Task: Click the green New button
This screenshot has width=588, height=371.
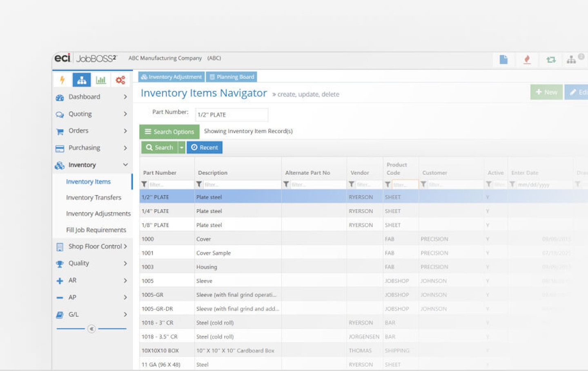Action: coord(546,92)
